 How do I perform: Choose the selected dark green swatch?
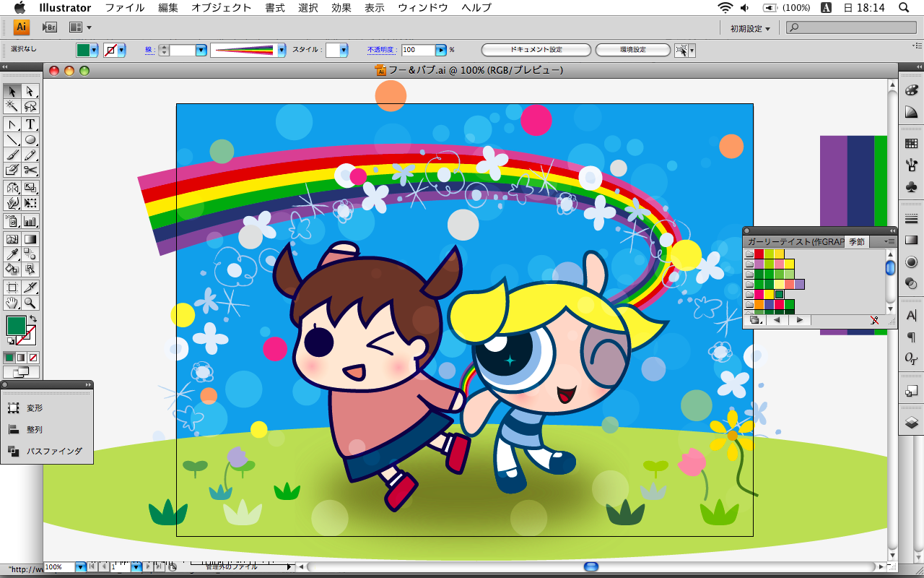point(779,294)
